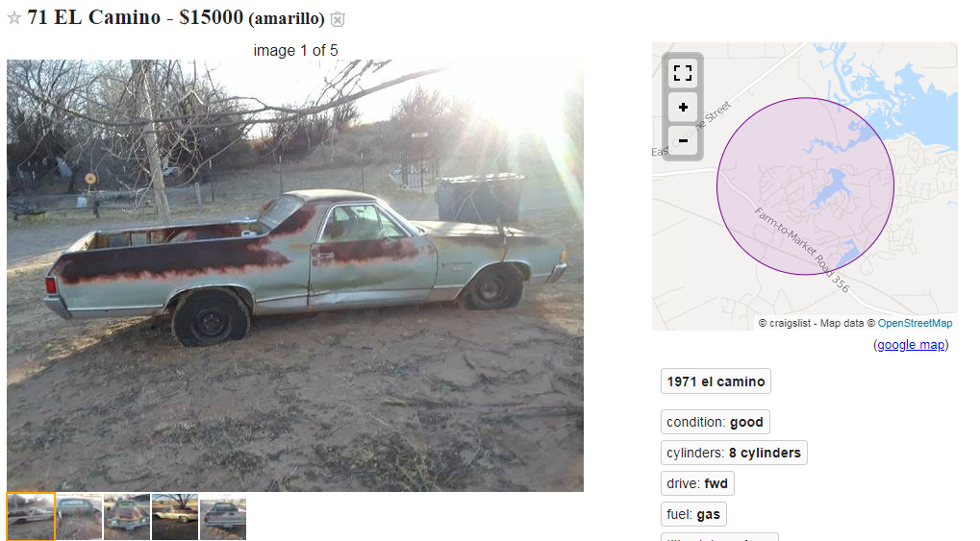Image resolution: width=980 pixels, height=541 pixels.
Task: Click the cylinders: 8 cylinders tag
Action: (x=734, y=453)
